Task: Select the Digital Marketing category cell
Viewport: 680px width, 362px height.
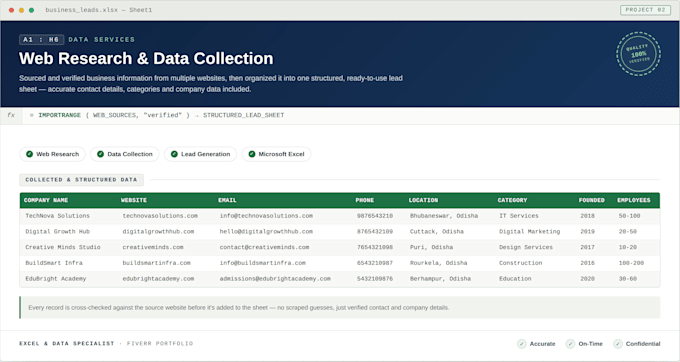Action: (530, 232)
